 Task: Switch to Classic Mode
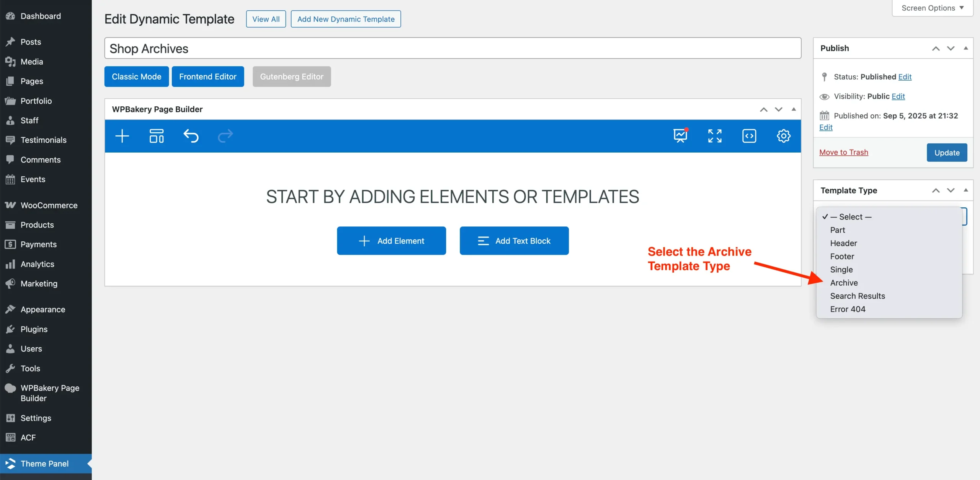pos(136,76)
